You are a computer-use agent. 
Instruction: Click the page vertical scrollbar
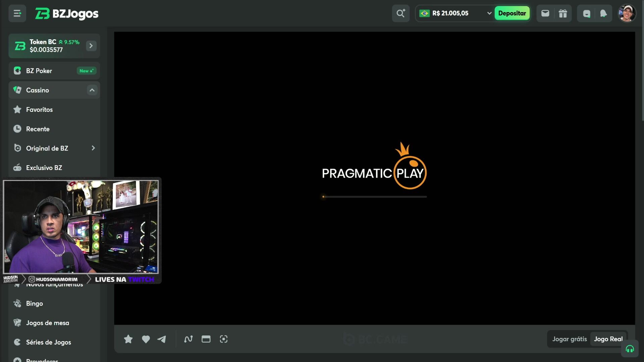[x=642, y=60]
